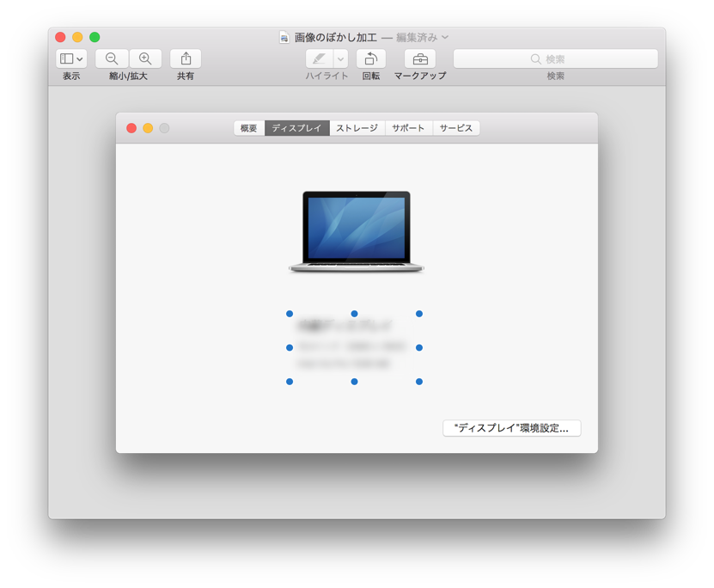714x588 pixels.
Task: Click the zoom in magnifier icon
Action: click(x=145, y=58)
